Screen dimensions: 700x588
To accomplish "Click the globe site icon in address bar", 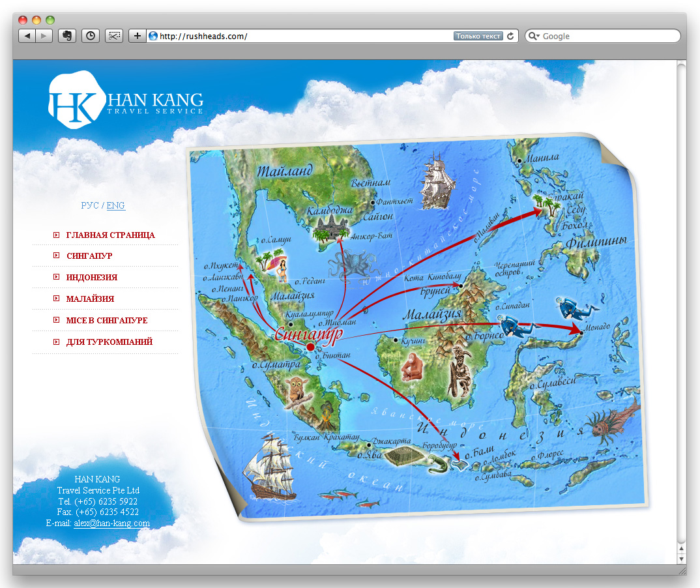I will tap(153, 36).
